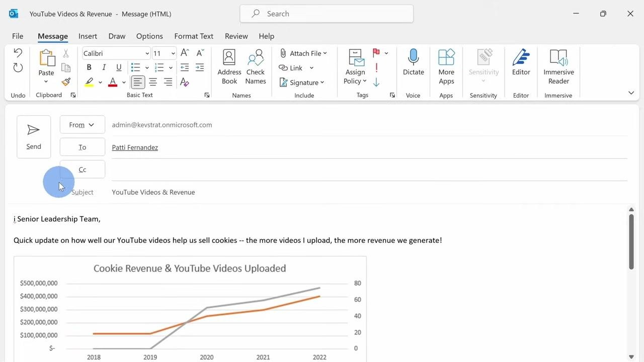The image size is (644, 362).
Task: Switch to the Draw tab
Action: pos(117,36)
